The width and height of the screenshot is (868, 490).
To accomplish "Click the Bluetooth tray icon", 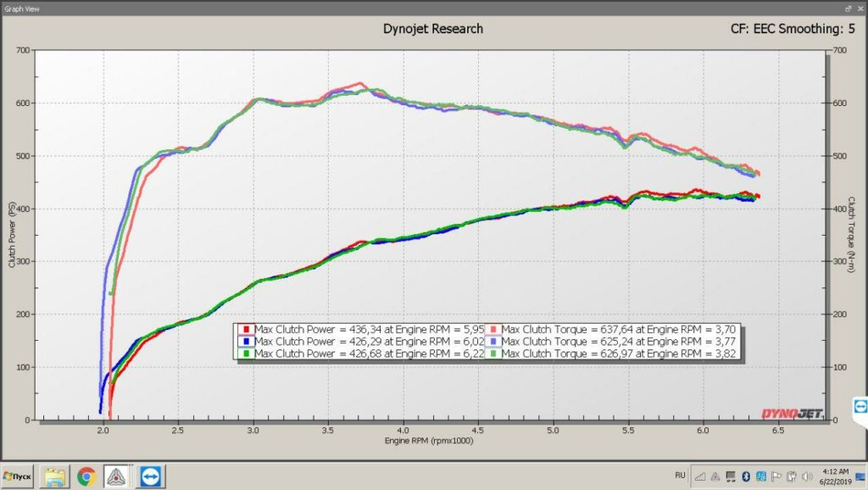I will click(748, 476).
